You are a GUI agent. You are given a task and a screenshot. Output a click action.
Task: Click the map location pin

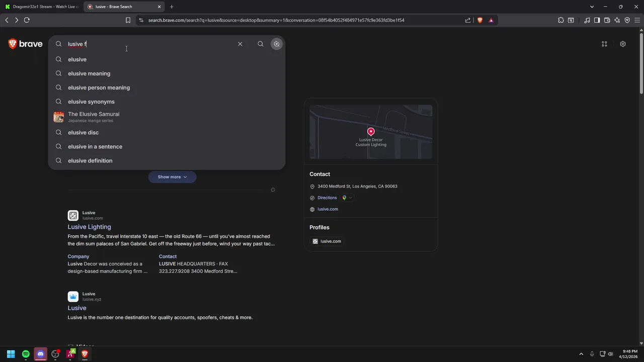pos(371,131)
